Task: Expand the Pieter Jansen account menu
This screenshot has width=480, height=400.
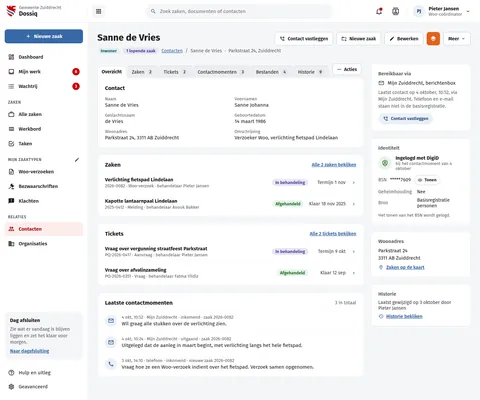Action: coord(468,11)
